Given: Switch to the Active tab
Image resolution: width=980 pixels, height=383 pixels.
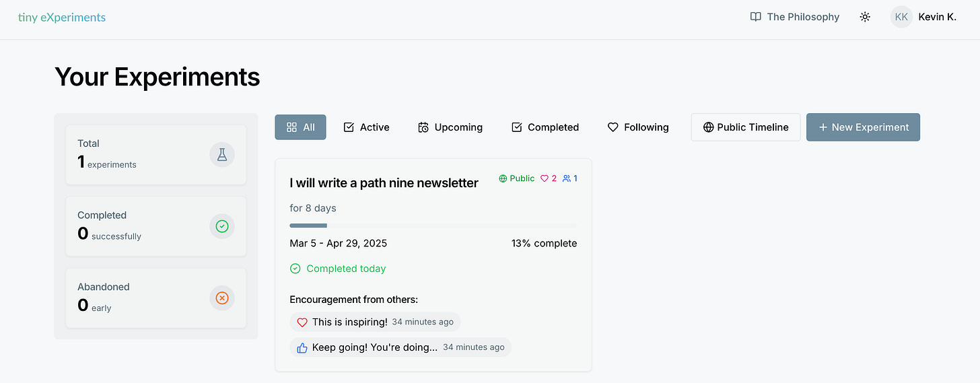Looking at the screenshot, I should pos(366,127).
